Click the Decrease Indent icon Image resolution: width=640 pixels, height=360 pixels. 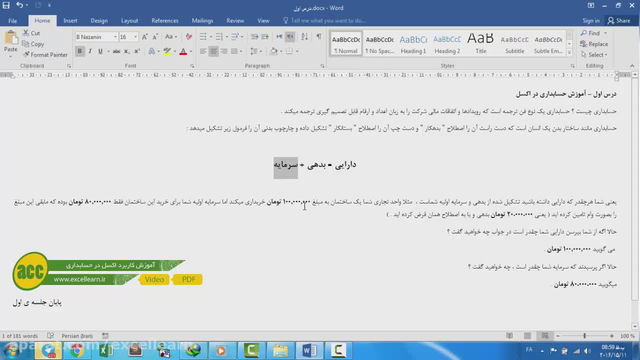[x=254, y=37]
